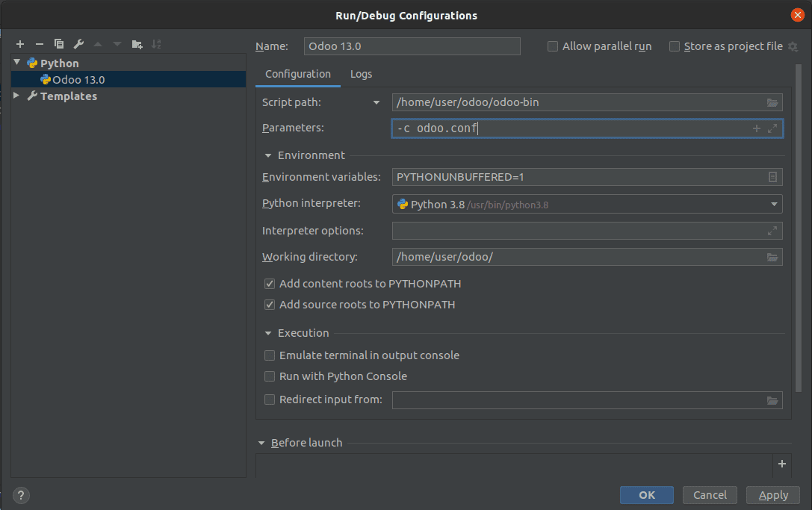Browse working directory folder icon
Image resolution: width=812 pixels, height=510 pixels.
[x=772, y=258]
